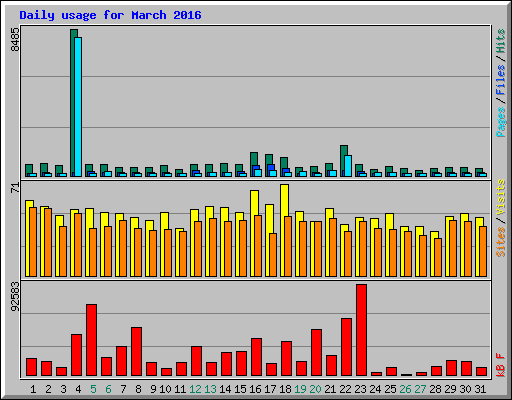The height and width of the screenshot is (400, 512).
Task: Click the red "KB F" legend label
Action: pyautogui.click(x=501, y=365)
